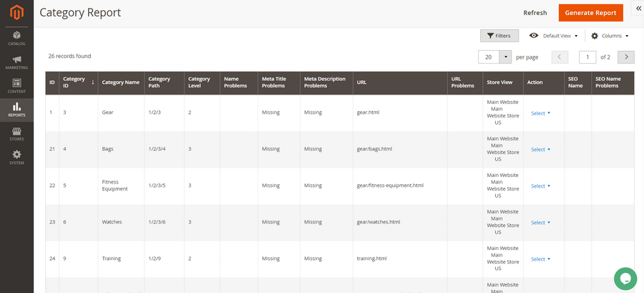Click the Magento logo icon

pyautogui.click(x=17, y=13)
